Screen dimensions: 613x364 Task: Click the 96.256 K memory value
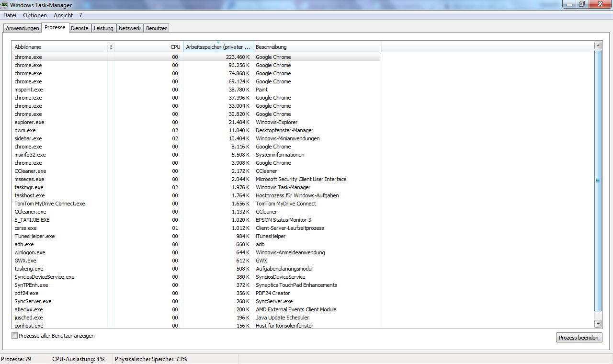(x=239, y=65)
